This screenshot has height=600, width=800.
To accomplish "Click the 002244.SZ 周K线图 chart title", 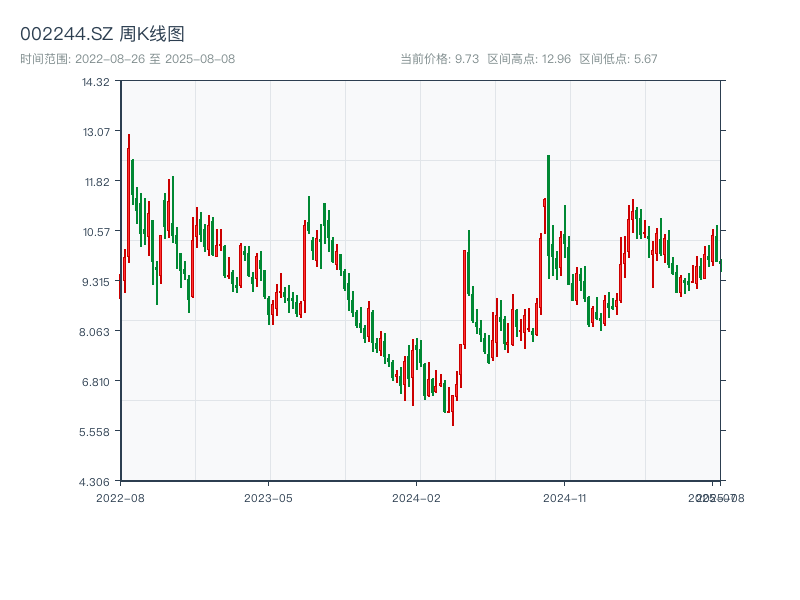I will tap(102, 34).
